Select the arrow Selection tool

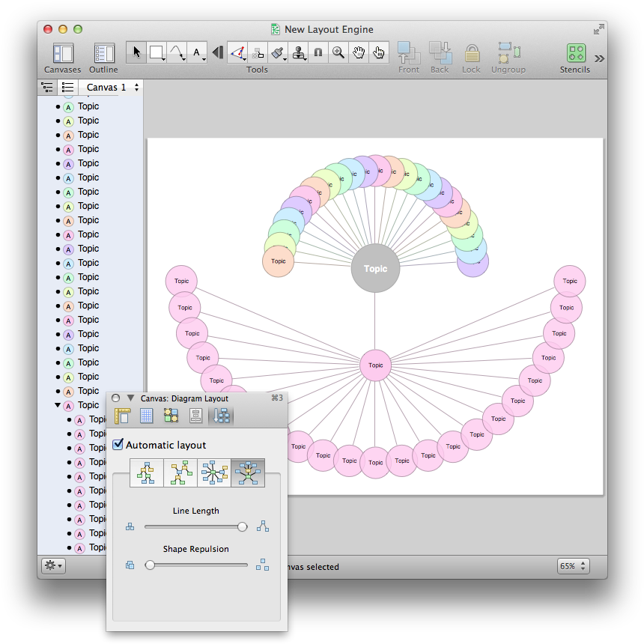pos(136,52)
